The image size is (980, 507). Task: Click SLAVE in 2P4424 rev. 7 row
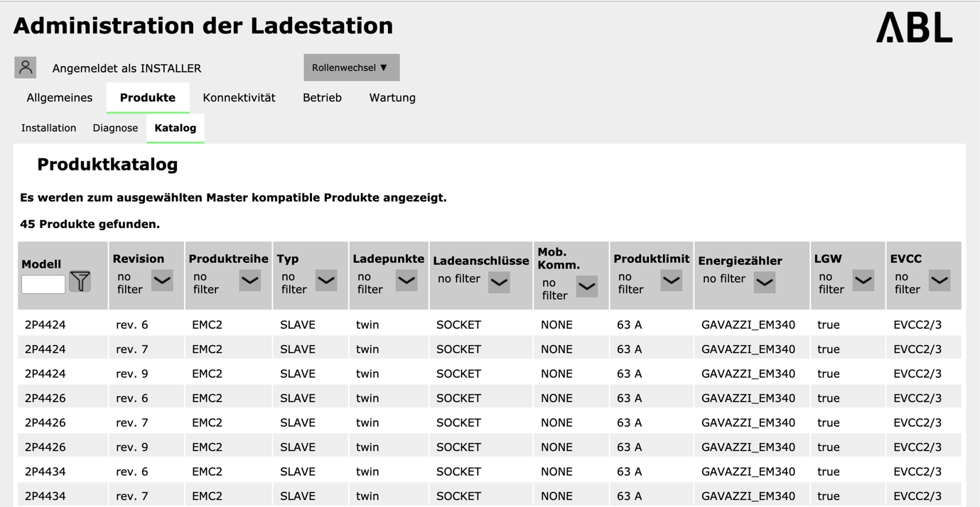pyautogui.click(x=298, y=349)
